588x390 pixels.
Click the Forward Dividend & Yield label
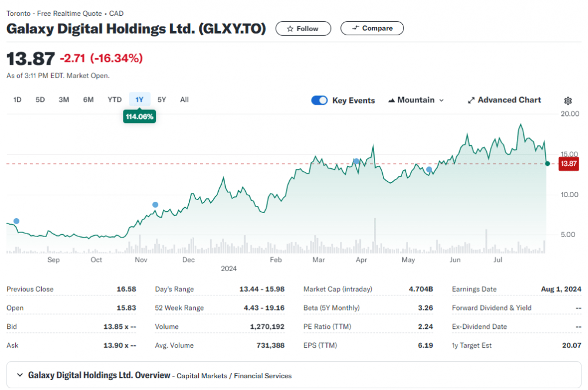point(492,308)
